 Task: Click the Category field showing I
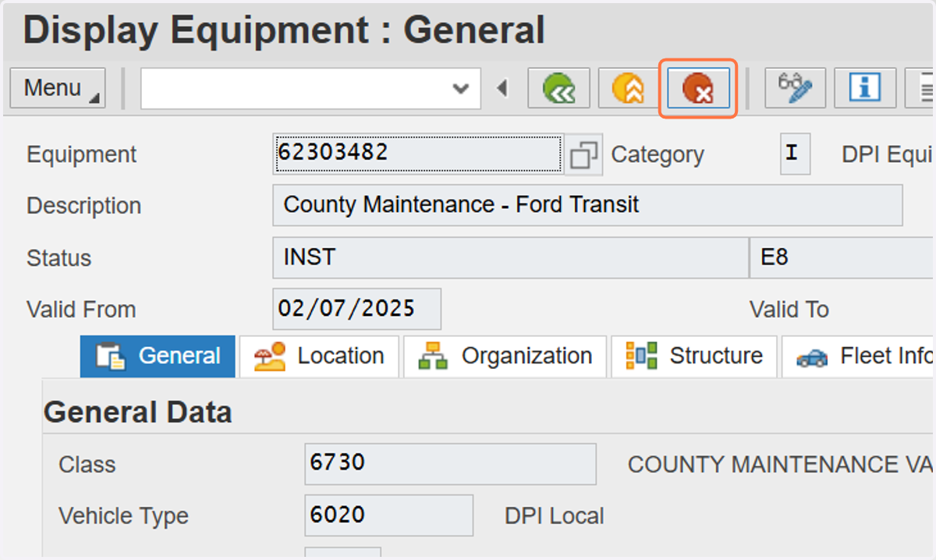[x=795, y=153]
